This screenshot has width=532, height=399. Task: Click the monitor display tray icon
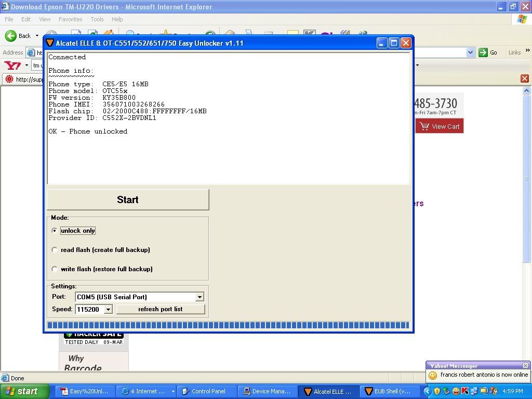tap(484, 392)
